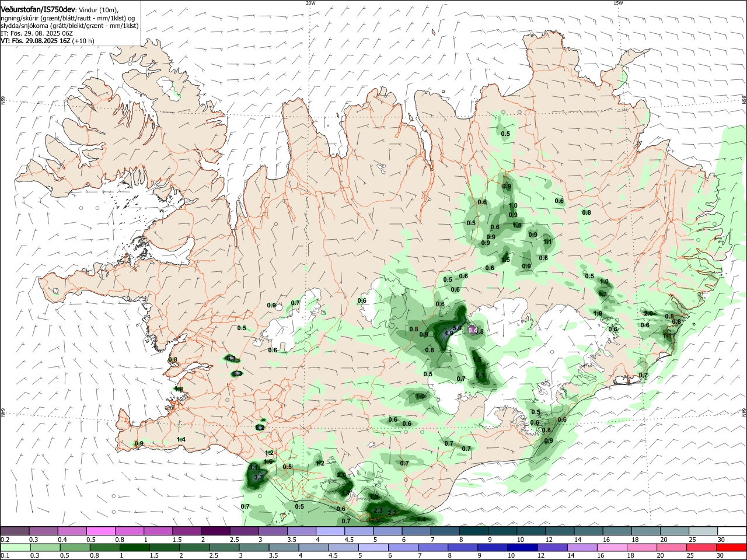Select the darkest purple 2–2.5 snow legend swatch
Image resolution: width=747 pixels, height=560 pixels.
click(x=215, y=531)
